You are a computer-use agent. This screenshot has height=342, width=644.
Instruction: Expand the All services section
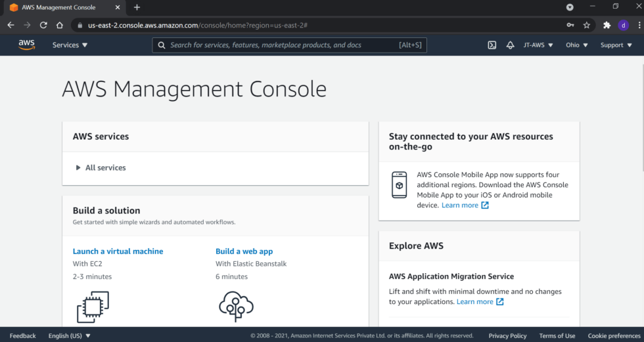pyautogui.click(x=101, y=167)
